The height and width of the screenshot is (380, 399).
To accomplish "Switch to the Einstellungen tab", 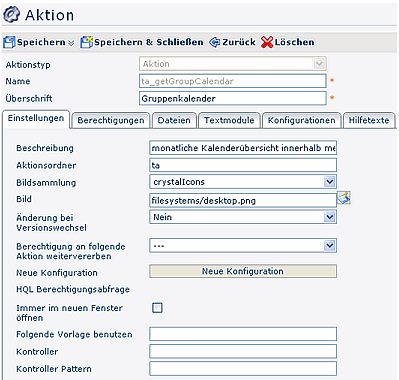I will (36, 118).
